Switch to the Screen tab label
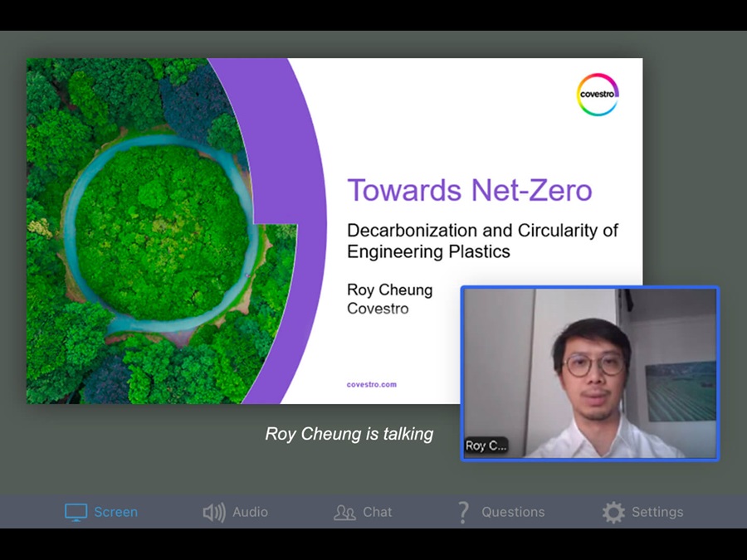The image size is (747, 560). 115,512
